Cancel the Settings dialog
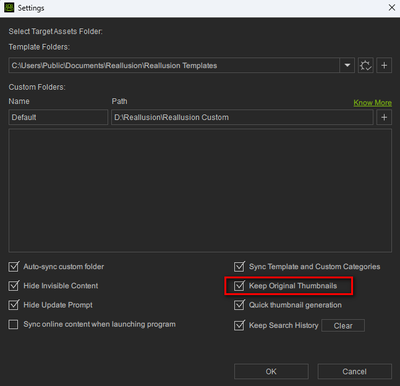The height and width of the screenshot is (386, 400). (x=354, y=371)
